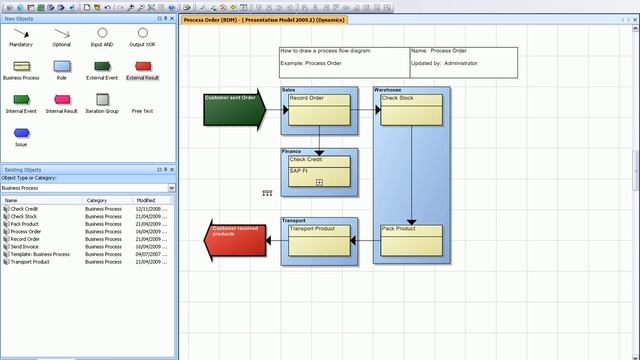Float the Existing Objects panel window
640x360 pixels.
coord(159,169)
